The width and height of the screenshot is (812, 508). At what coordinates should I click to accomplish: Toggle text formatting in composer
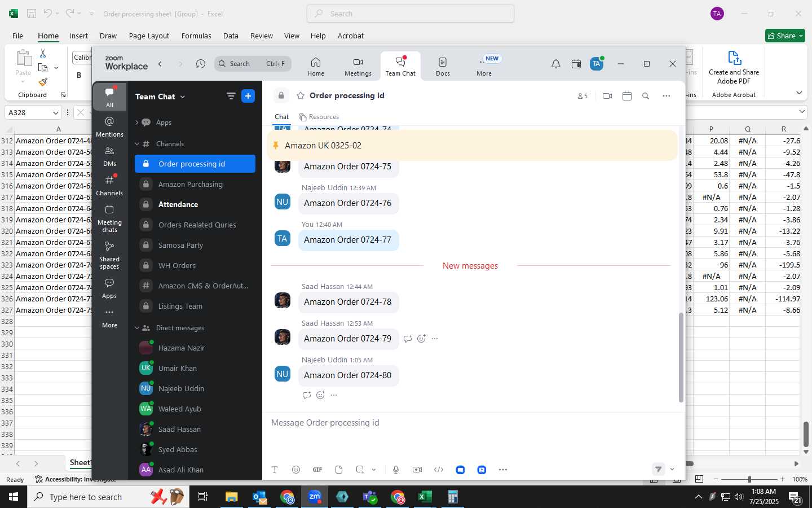coord(275,470)
